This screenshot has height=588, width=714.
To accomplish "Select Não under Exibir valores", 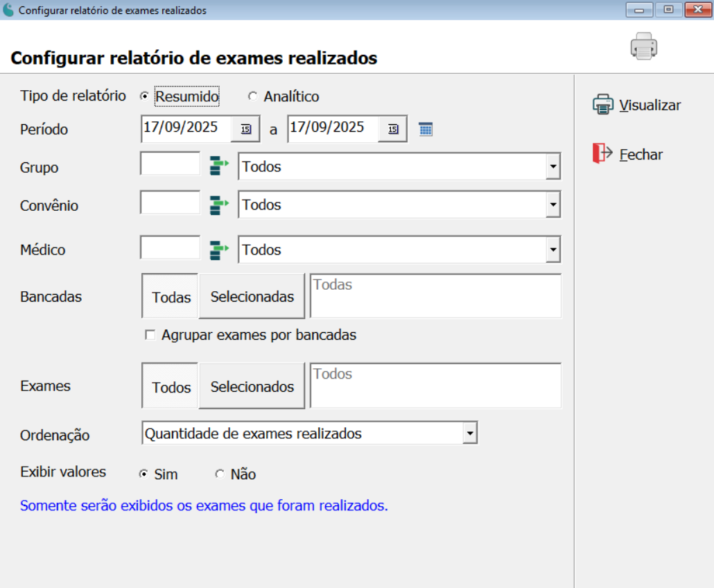I will [220, 474].
